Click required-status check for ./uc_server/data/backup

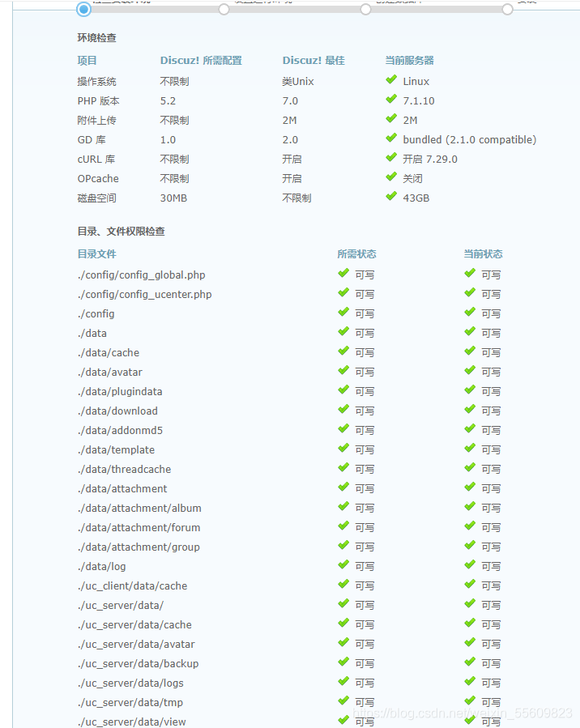point(343,662)
